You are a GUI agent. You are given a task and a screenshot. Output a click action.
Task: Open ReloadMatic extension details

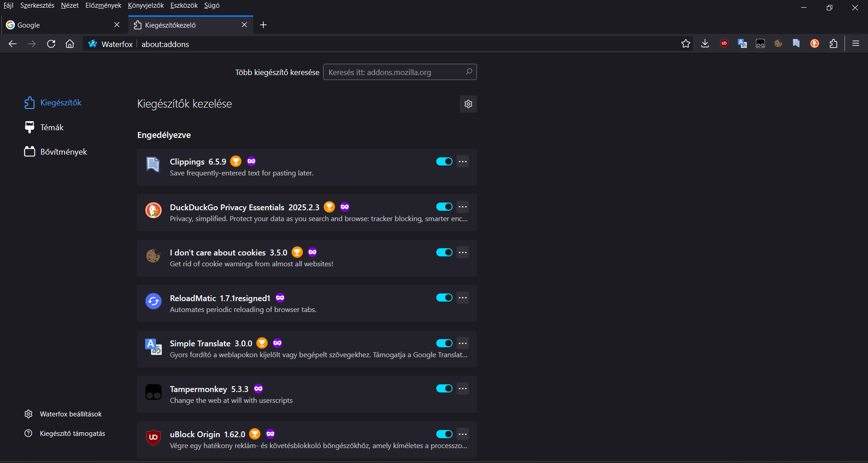[x=307, y=303]
